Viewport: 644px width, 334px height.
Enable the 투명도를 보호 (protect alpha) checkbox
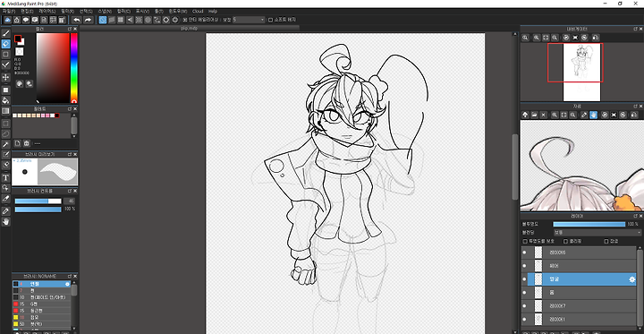pyautogui.click(x=524, y=242)
